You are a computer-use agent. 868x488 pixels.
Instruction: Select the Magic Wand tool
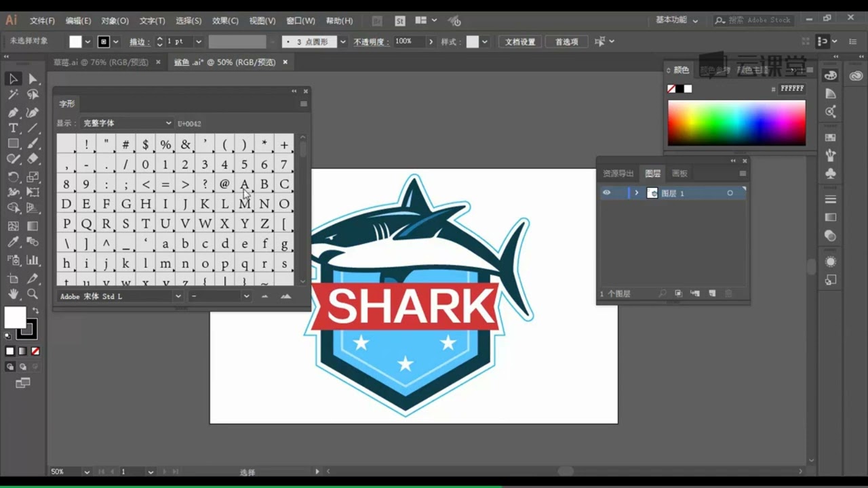coord(13,95)
